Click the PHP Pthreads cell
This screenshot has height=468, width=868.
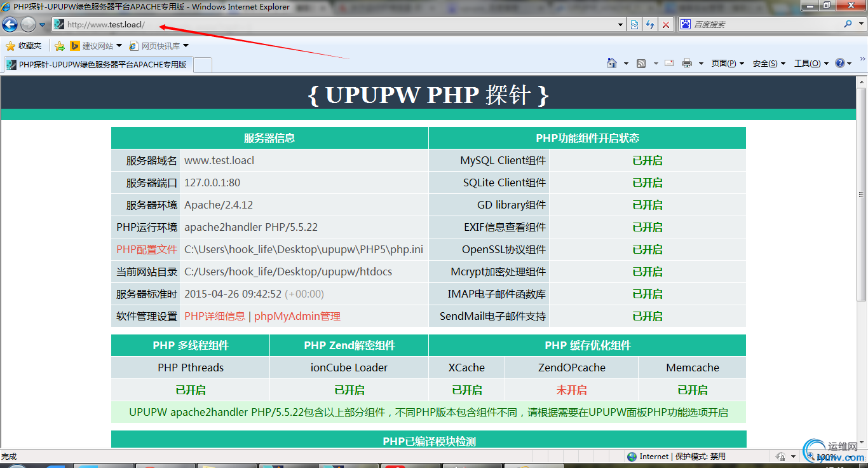tap(191, 368)
